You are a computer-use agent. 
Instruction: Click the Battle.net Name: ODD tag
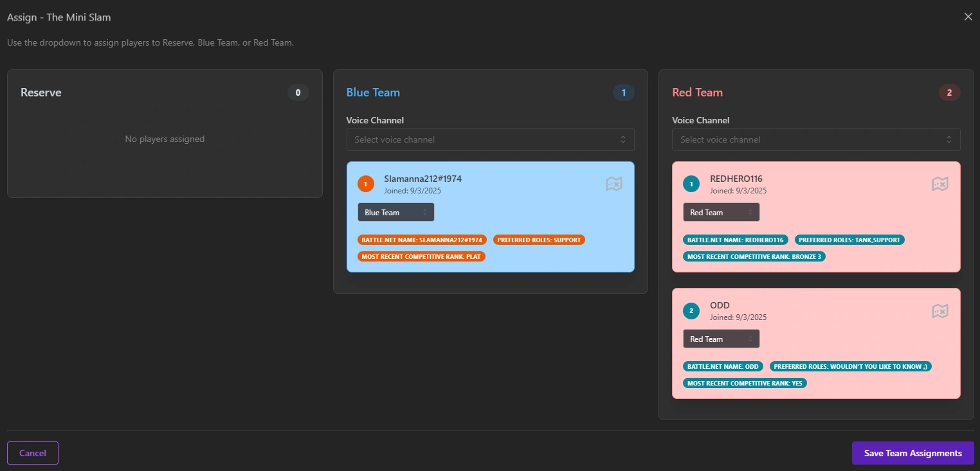click(x=723, y=366)
